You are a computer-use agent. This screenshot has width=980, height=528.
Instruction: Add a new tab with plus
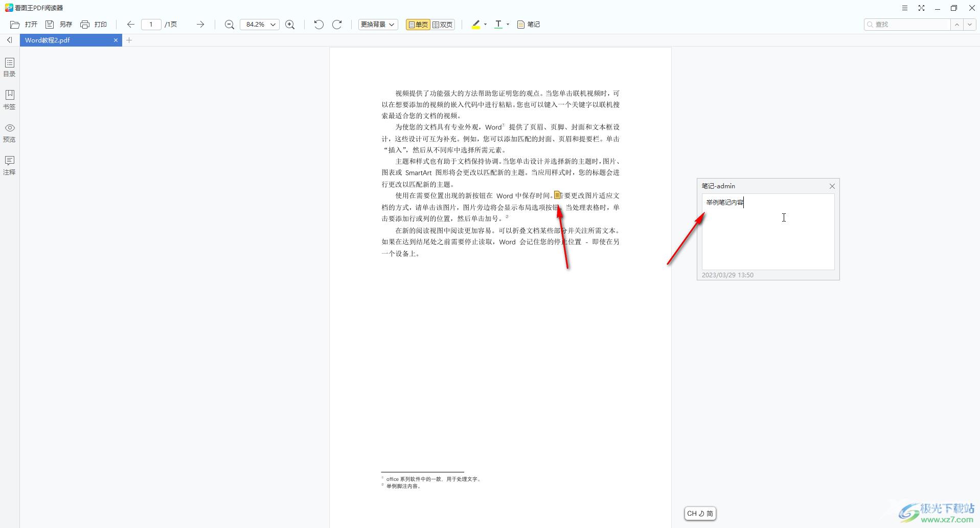coord(129,40)
